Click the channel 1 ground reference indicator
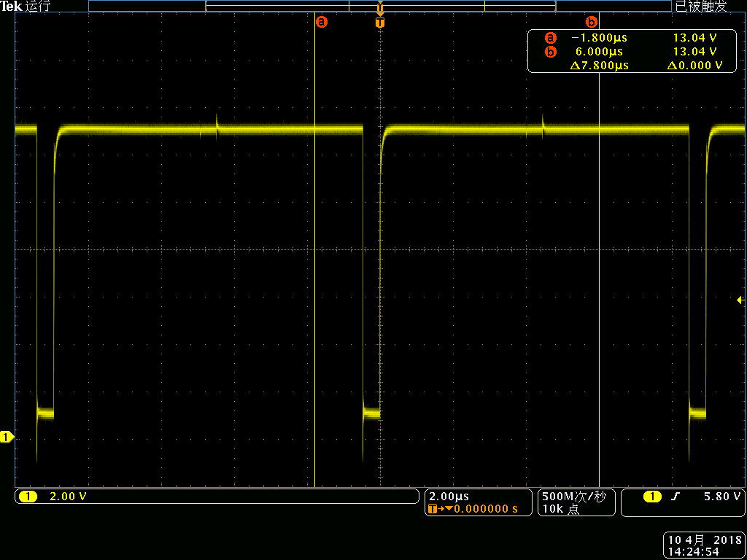Image resolution: width=747 pixels, height=560 pixels. coord(7,437)
